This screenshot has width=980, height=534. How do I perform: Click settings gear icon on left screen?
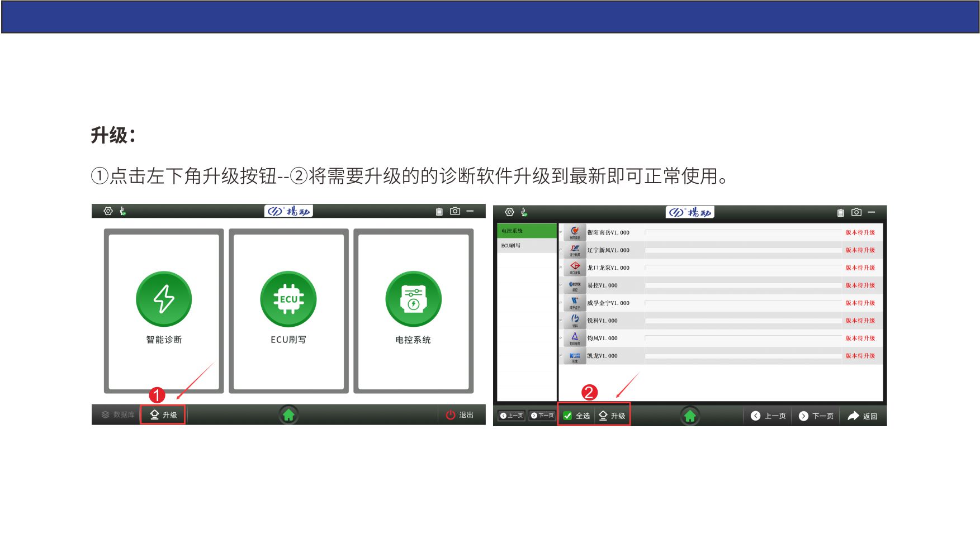click(108, 211)
